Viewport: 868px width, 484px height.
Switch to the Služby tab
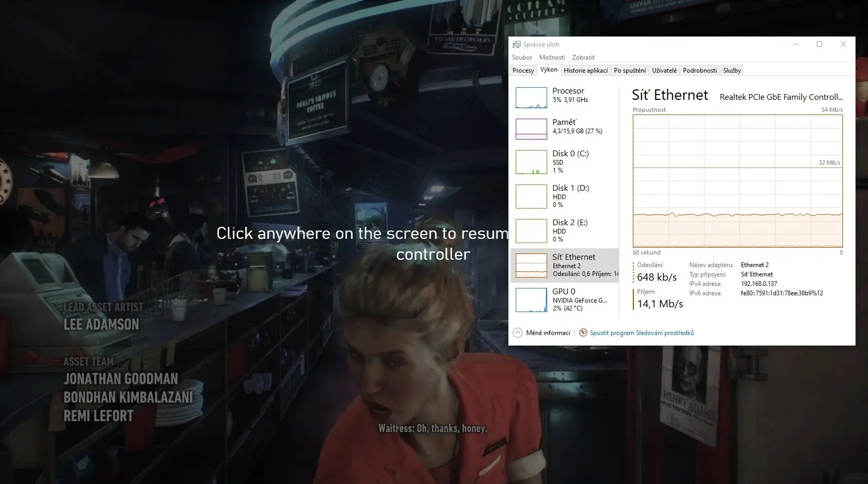(x=732, y=71)
